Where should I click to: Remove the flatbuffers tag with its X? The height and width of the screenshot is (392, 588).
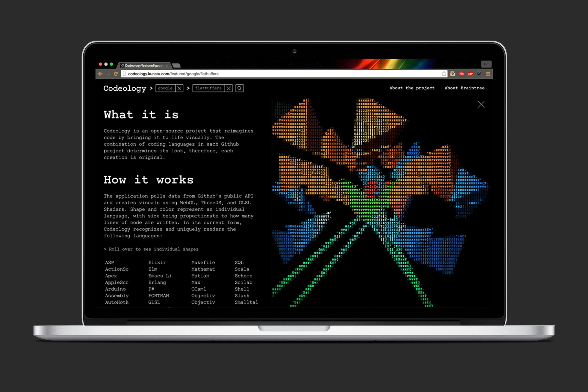point(228,88)
